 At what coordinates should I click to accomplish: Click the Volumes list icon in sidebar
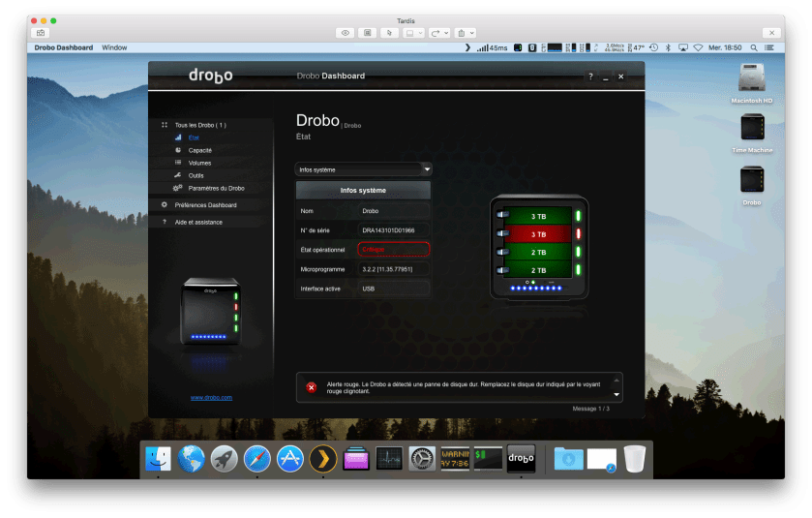(x=178, y=163)
